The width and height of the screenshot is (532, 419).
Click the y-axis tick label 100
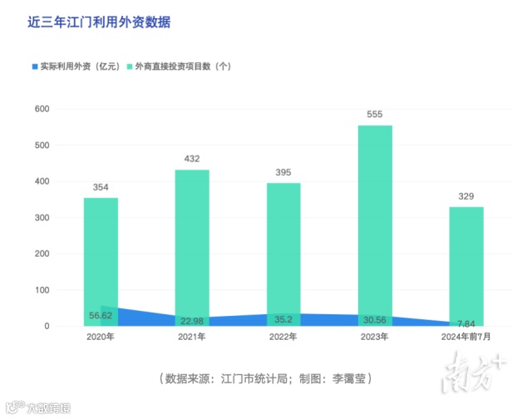point(42,290)
